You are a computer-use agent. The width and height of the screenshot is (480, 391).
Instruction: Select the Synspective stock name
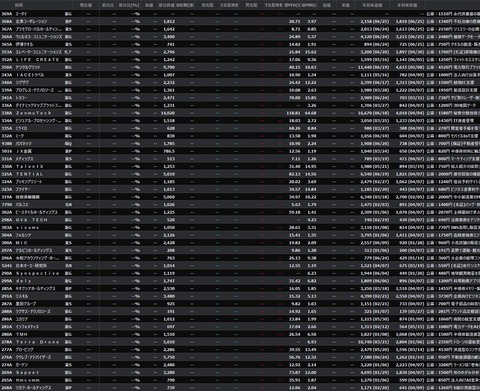[38, 273]
